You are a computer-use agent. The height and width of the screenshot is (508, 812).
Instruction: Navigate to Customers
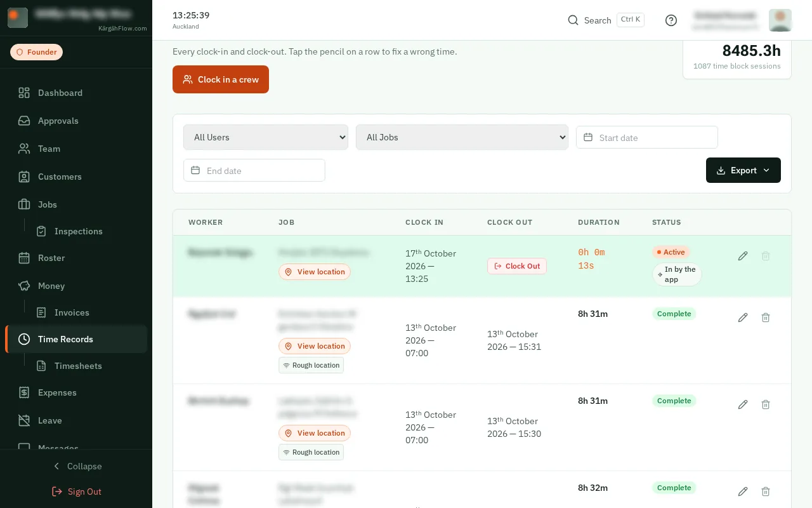76,177
